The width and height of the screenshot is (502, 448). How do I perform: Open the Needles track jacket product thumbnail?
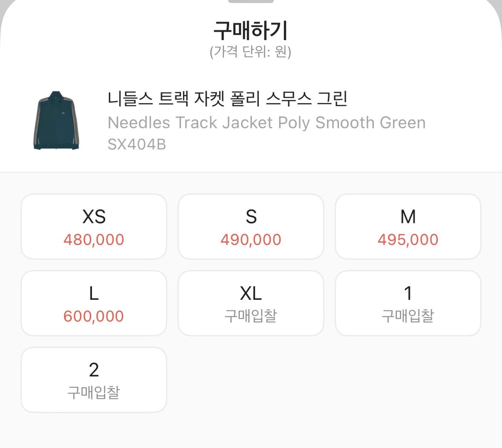pyautogui.click(x=57, y=120)
